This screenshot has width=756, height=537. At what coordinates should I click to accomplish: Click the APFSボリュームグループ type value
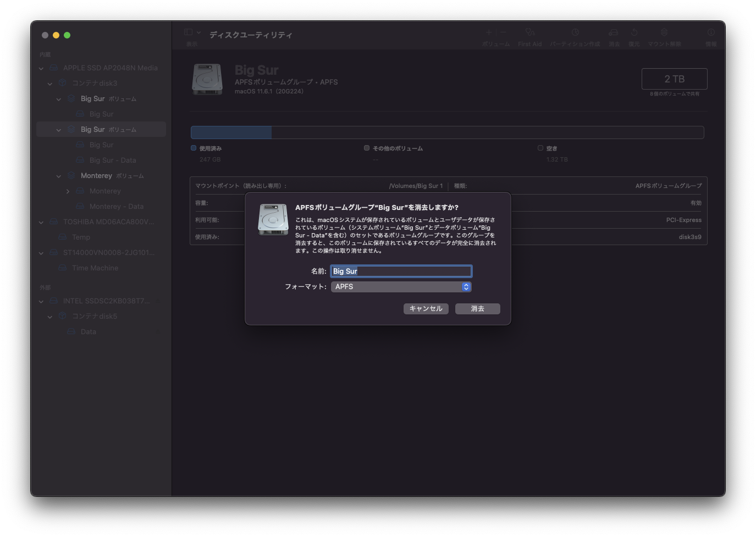(x=669, y=186)
